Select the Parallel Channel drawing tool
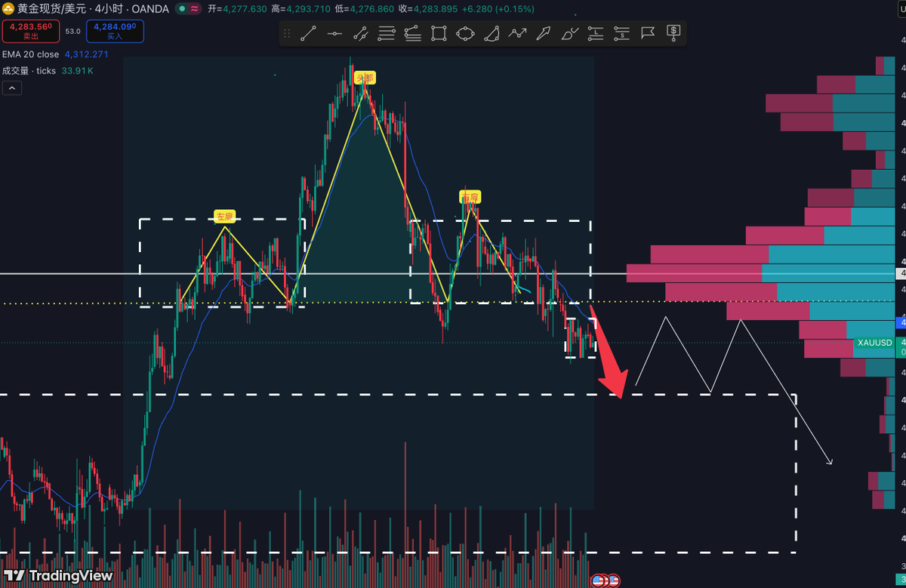Image resolution: width=906 pixels, height=588 pixels. 361,32
